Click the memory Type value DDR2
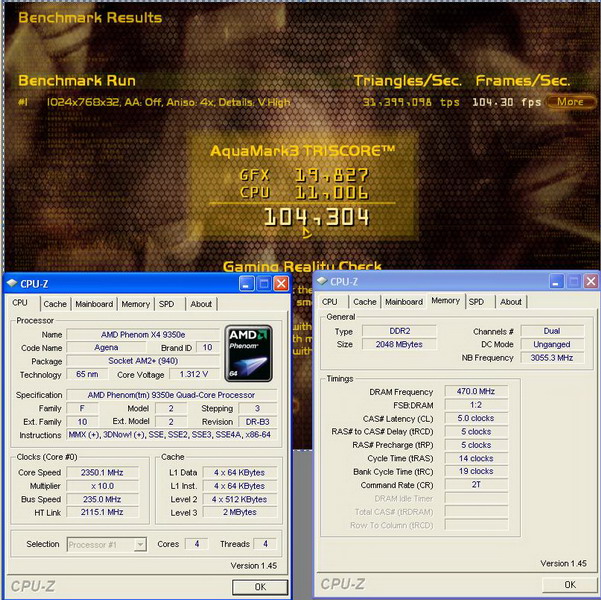This screenshot has height=600, width=601. click(x=399, y=331)
